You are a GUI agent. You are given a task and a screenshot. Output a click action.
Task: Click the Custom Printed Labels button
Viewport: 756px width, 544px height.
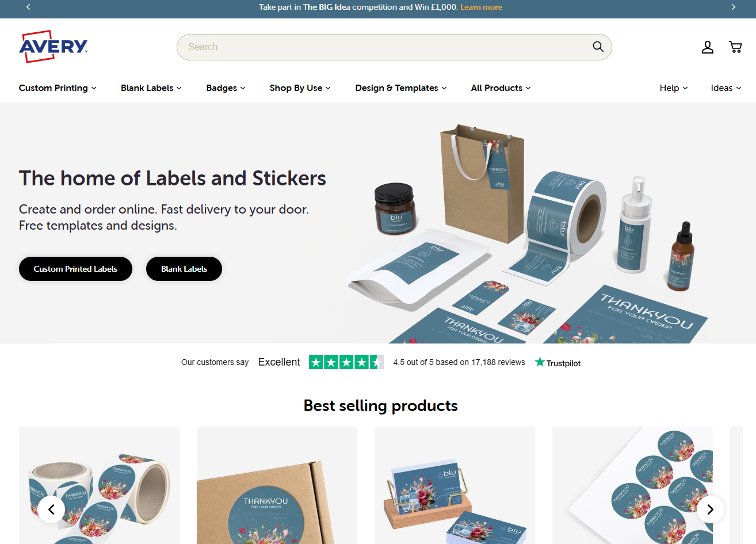75,269
